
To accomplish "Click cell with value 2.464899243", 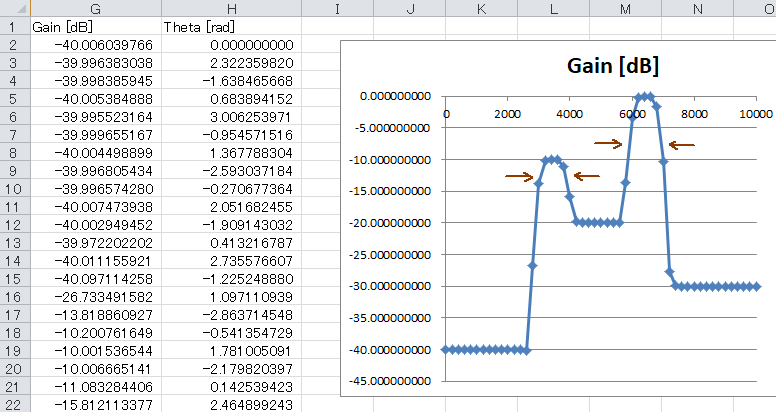I will tap(231, 405).
